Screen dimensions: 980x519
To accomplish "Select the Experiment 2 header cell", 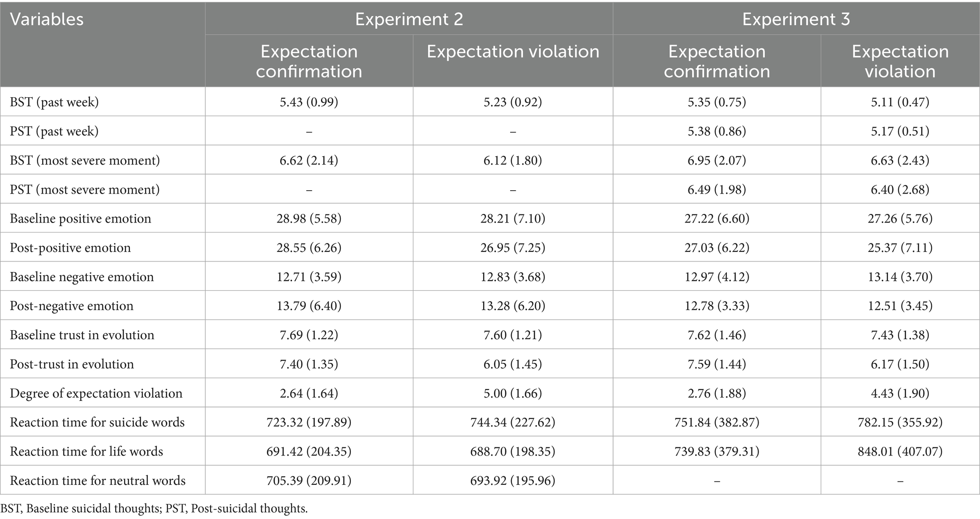I will click(x=409, y=19).
